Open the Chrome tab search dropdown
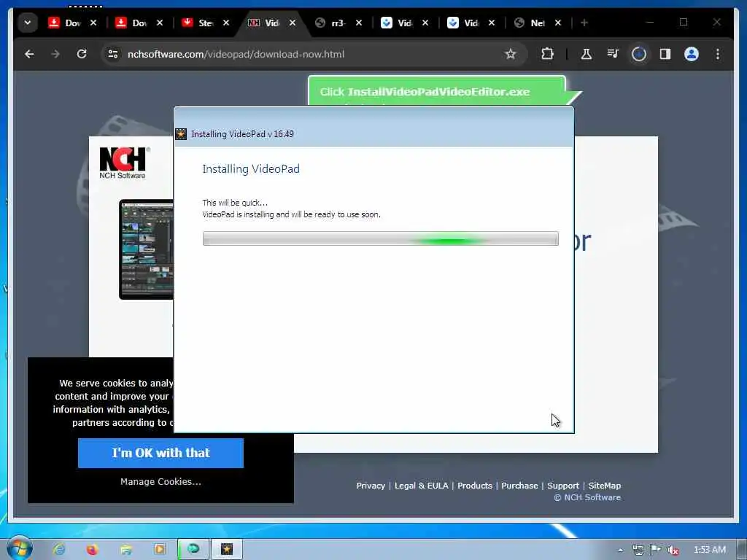 pyautogui.click(x=28, y=23)
